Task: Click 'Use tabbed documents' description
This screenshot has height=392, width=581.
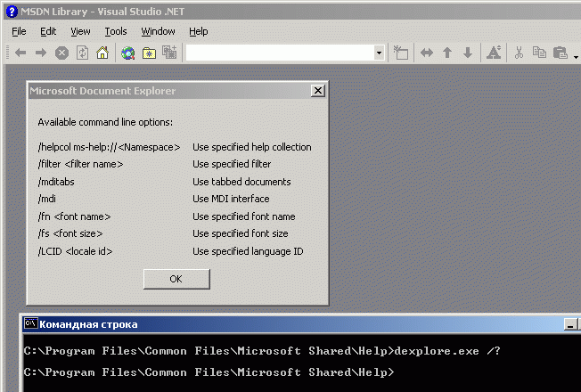Action: point(241,182)
